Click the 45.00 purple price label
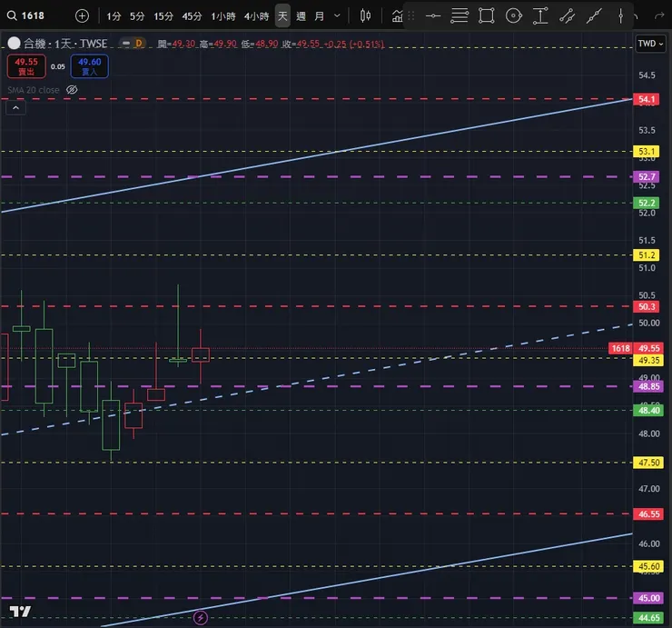The height and width of the screenshot is (628, 672). 648,598
